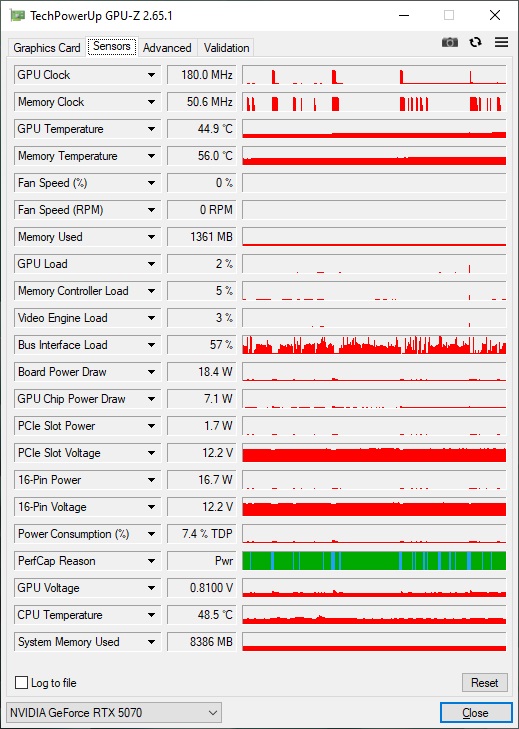Click the PCIe Slot Voltage history graph

pos(374,452)
